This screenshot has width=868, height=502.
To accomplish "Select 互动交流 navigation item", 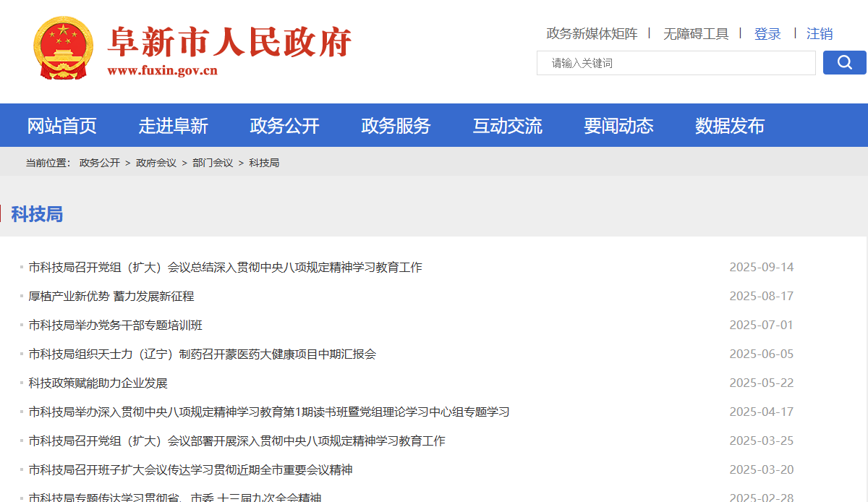I will coord(507,126).
